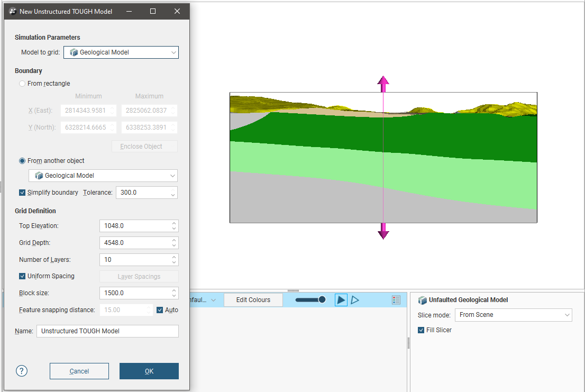585x392 pixels.
Task: Disable the Uniform Spacing checkbox
Action: pyautogui.click(x=22, y=276)
